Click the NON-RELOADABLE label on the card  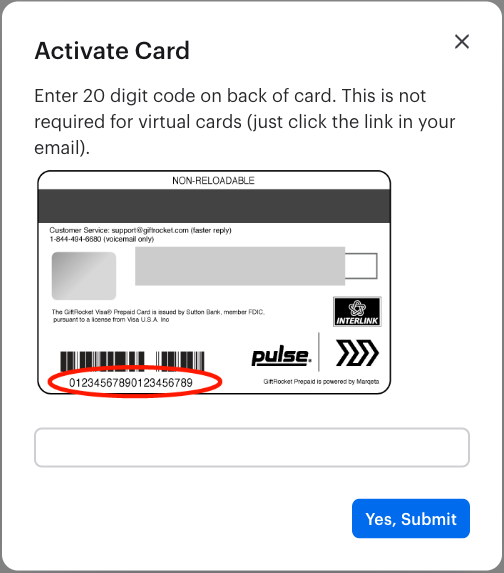213,181
